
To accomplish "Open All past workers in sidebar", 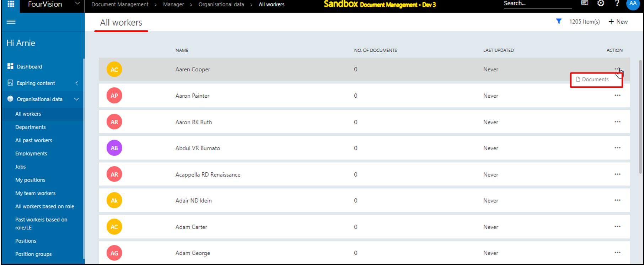I will (34, 140).
